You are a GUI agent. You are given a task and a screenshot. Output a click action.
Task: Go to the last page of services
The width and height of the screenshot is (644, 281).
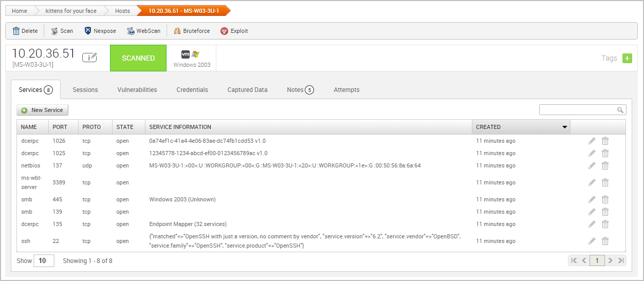(621, 260)
